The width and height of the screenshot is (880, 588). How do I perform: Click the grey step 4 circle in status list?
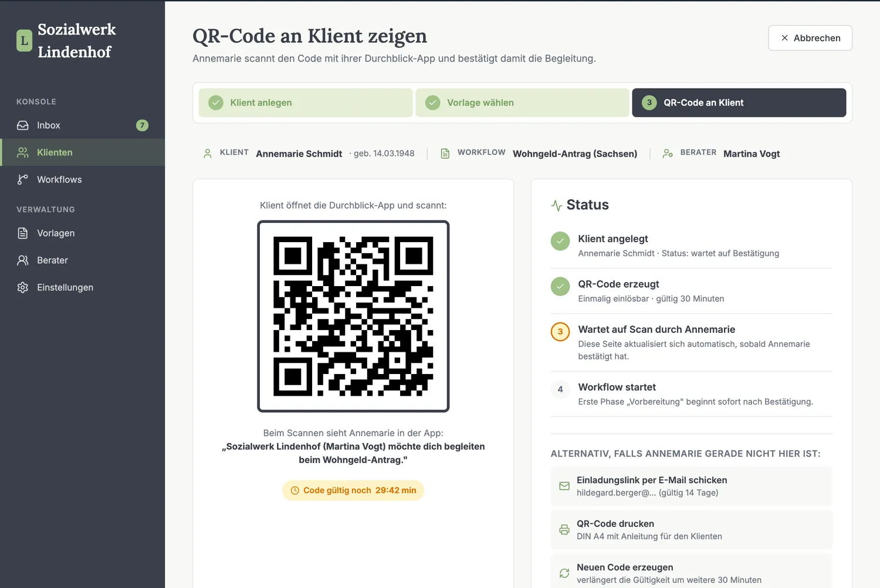[x=560, y=389]
